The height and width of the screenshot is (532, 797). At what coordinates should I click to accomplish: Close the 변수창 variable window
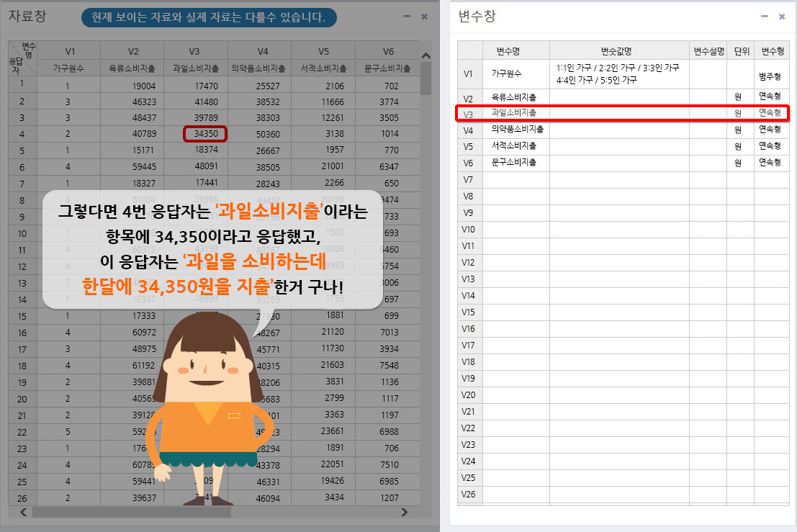[x=782, y=17]
